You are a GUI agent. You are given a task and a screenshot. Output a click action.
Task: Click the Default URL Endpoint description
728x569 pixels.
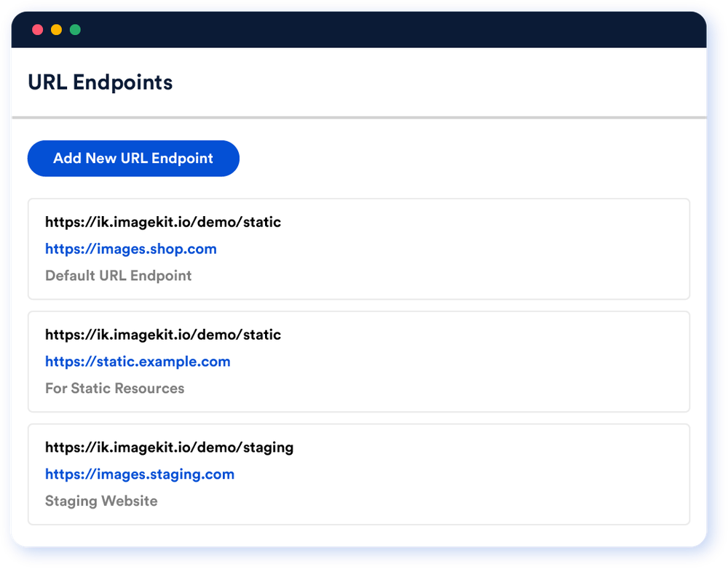119,276
